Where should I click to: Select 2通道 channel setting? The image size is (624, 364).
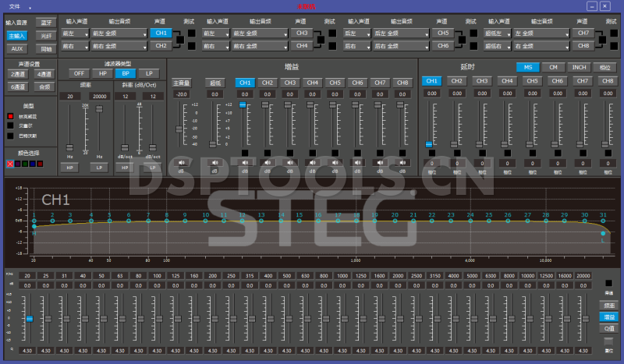click(18, 74)
